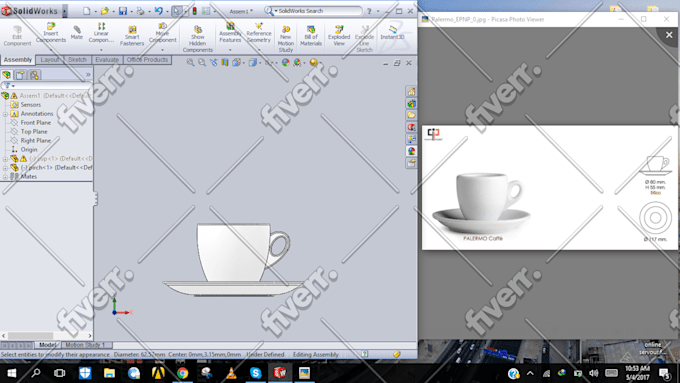Create an Exploded View
The image size is (680, 383).
(339, 36)
